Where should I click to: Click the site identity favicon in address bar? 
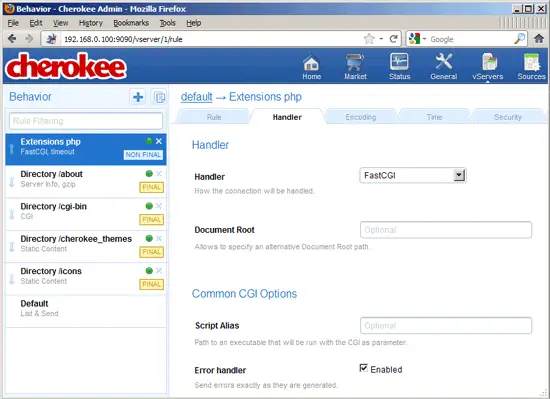[x=51, y=39]
